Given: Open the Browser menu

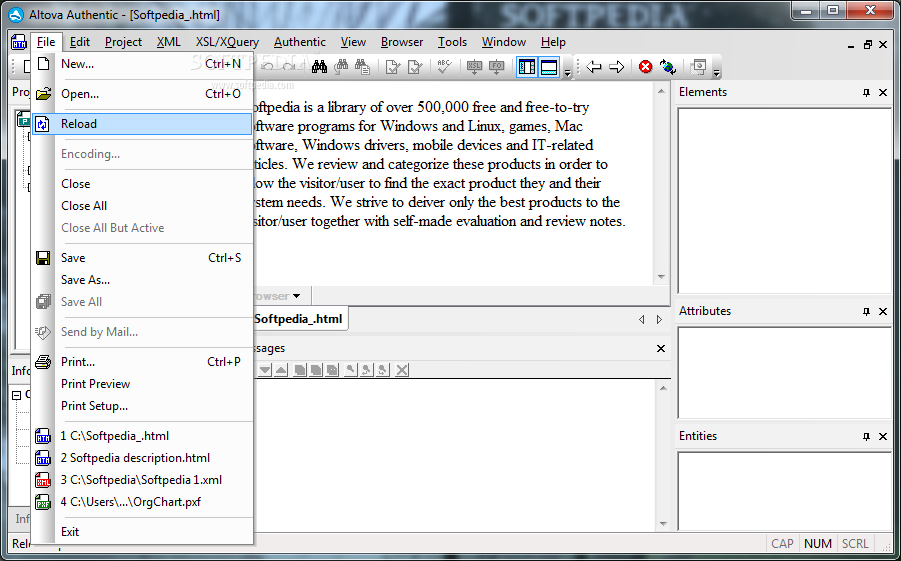Looking at the screenshot, I should tap(402, 42).
